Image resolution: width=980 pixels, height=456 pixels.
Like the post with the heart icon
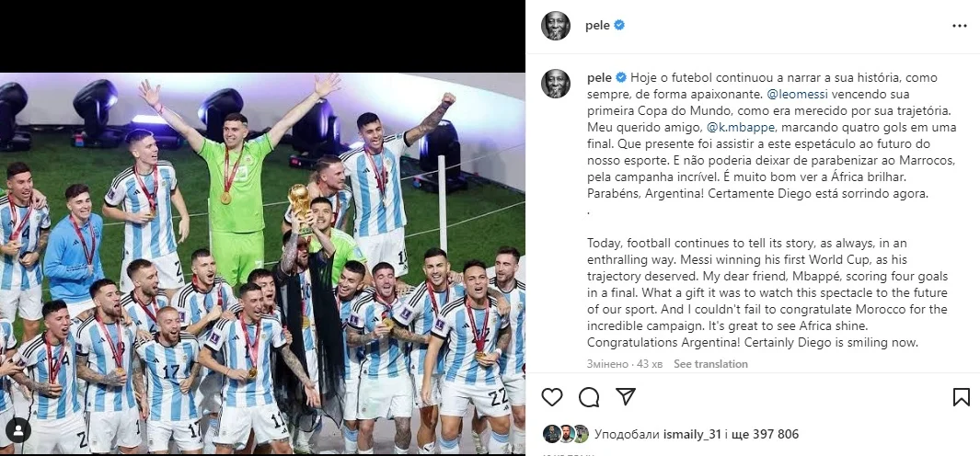point(552,396)
